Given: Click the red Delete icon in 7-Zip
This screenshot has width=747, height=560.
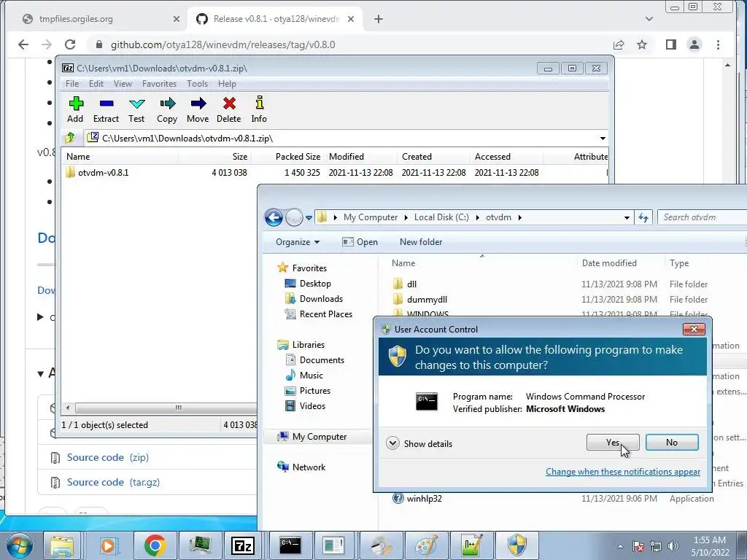Looking at the screenshot, I should point(228,109).
